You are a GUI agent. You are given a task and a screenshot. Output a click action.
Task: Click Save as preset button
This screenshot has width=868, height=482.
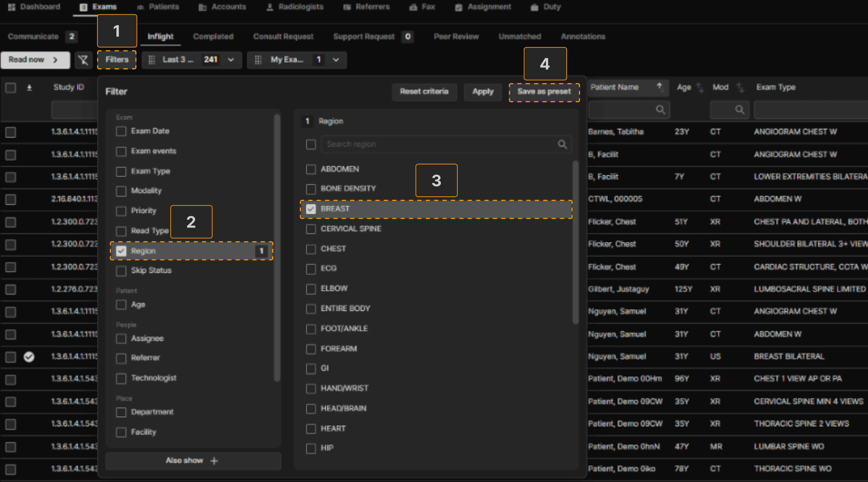544,92
